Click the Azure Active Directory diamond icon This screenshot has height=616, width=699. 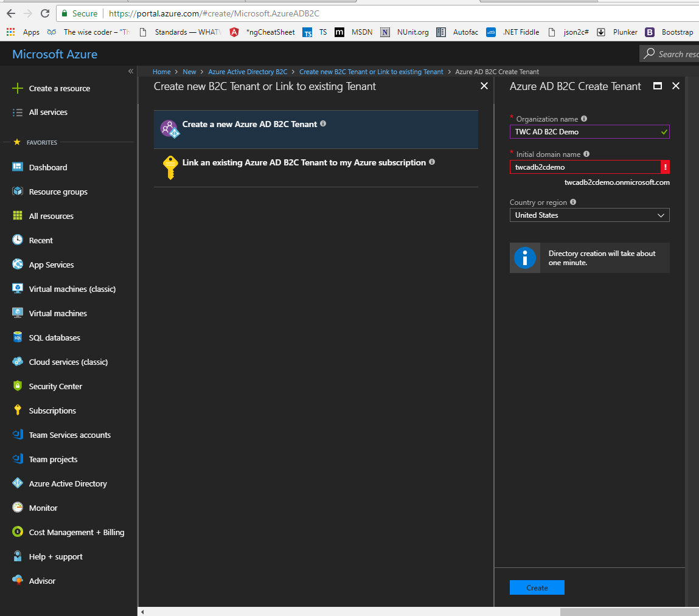[18, 483]
